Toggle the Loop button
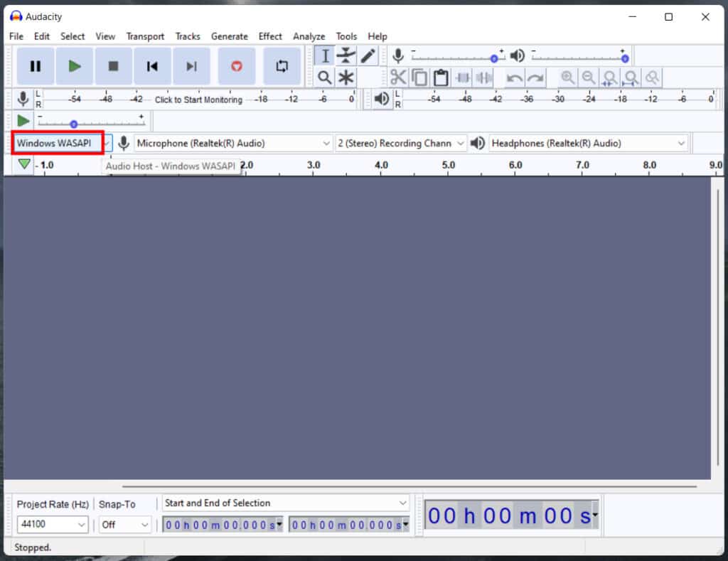The width and height of the screenshot is (728, 561). coord(282,66)
